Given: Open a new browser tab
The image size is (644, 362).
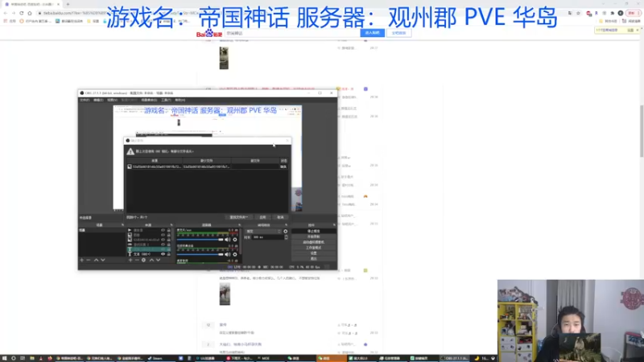Looking at the screenshot, I should (x=68, y=4).
